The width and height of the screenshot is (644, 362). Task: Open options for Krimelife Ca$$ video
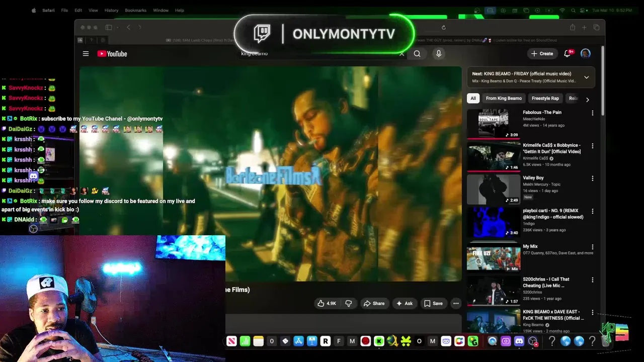tap(592, 146)
